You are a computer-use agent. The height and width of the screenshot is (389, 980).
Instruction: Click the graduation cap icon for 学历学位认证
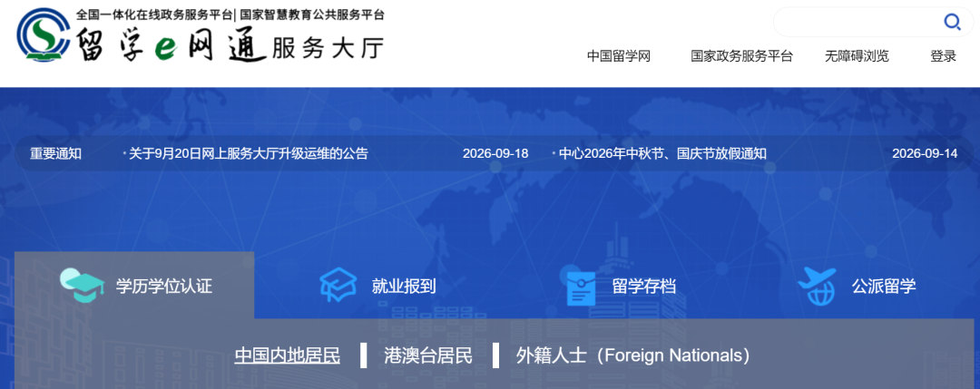click(x=82, y=285)
